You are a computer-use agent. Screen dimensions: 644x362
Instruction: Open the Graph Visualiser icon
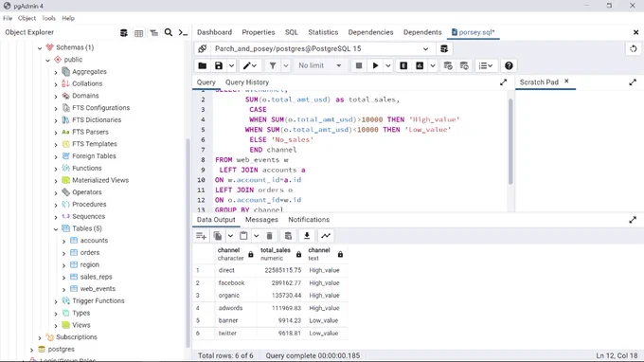(326, 236)
